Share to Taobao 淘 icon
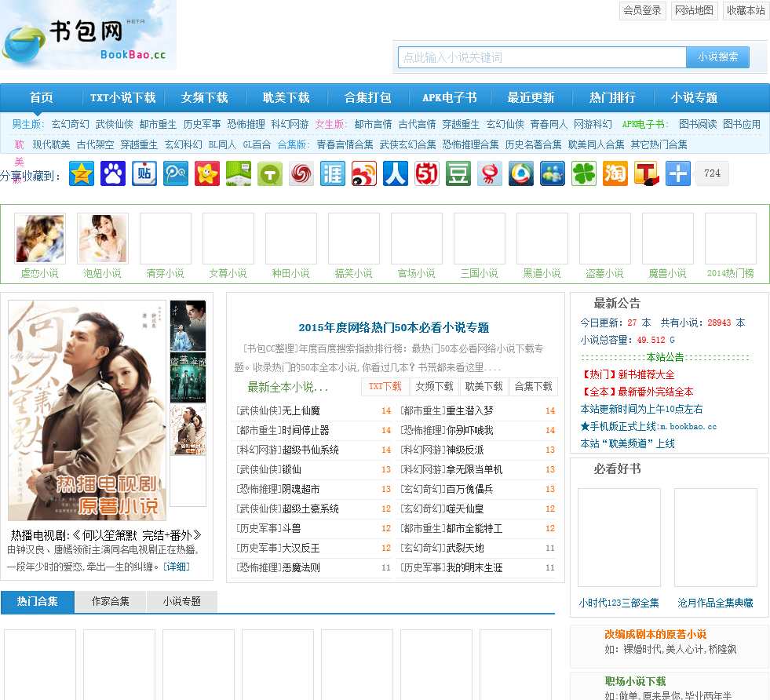 coord(616,173)
